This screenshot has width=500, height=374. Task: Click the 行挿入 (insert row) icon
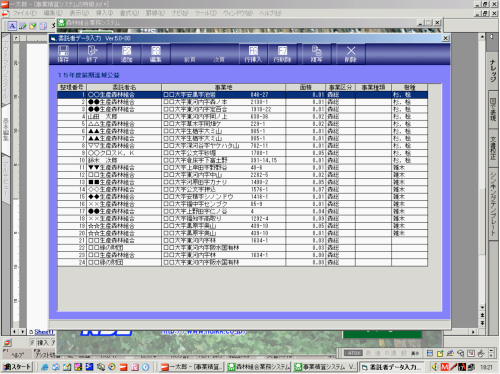pos(254,54)
